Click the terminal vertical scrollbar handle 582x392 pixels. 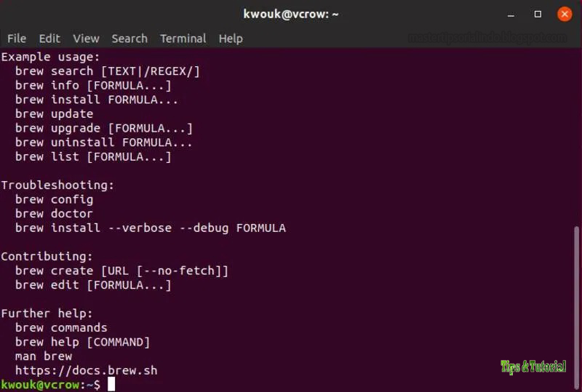576,308
